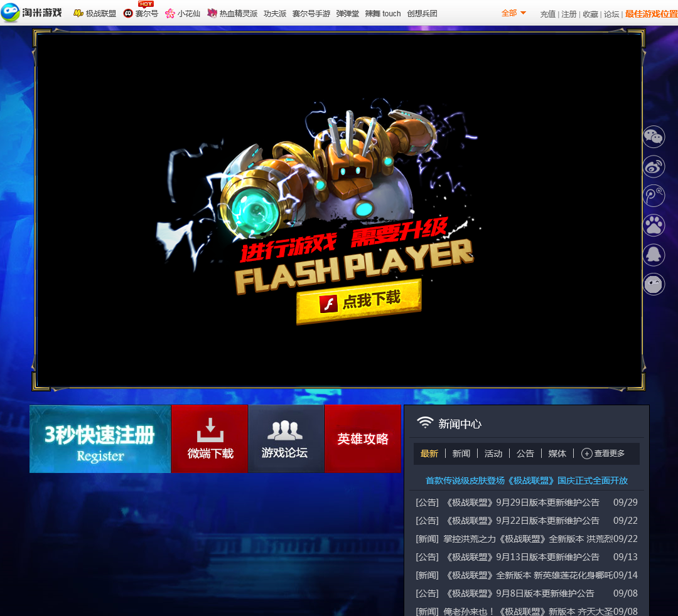Screen dimensions: 678x616
Task: Click the round face icon below QQ
Action: pos(654,284)
